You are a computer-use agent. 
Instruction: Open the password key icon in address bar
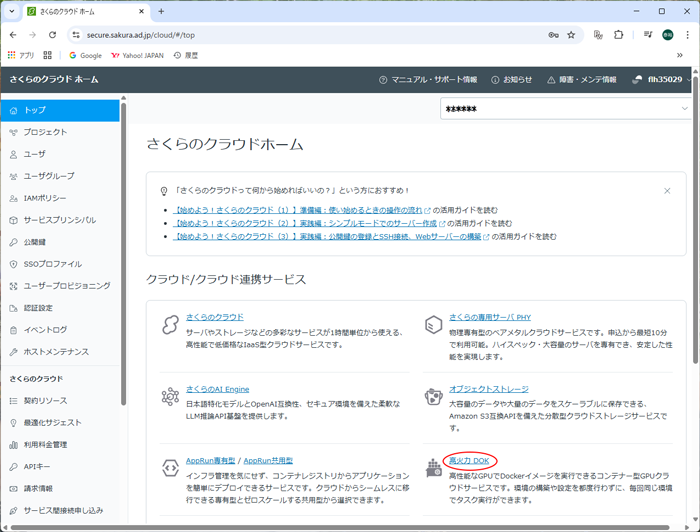pos(554,35)
